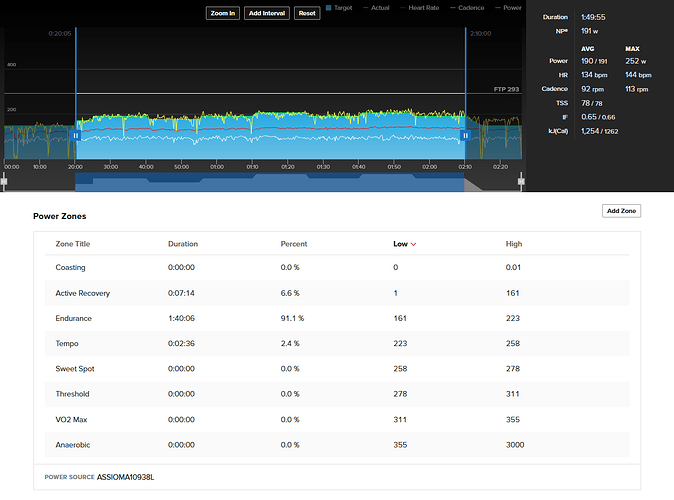Click max cadence 113 rpm
Viewport: 674px width, 500px height.
coord(637,89)
